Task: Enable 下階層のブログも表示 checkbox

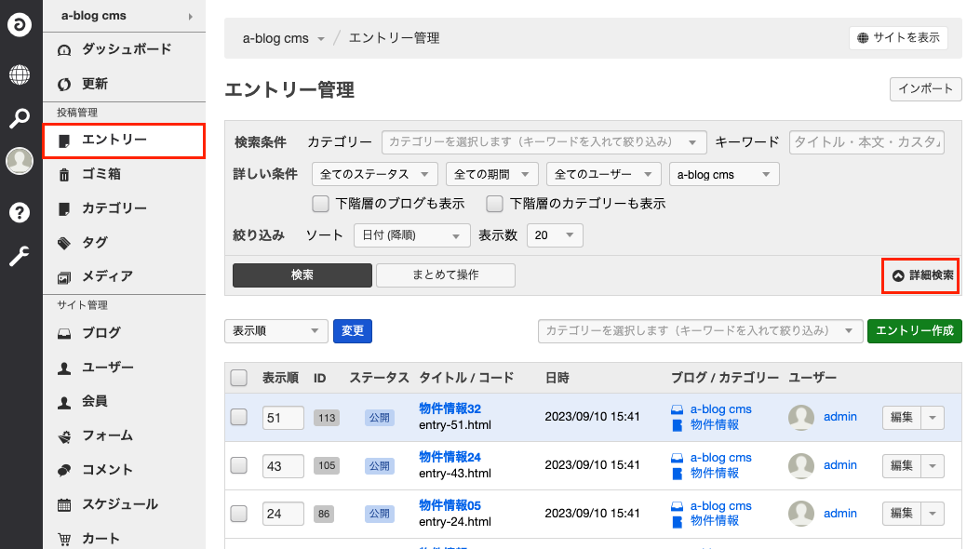Action: pos(321,204)
